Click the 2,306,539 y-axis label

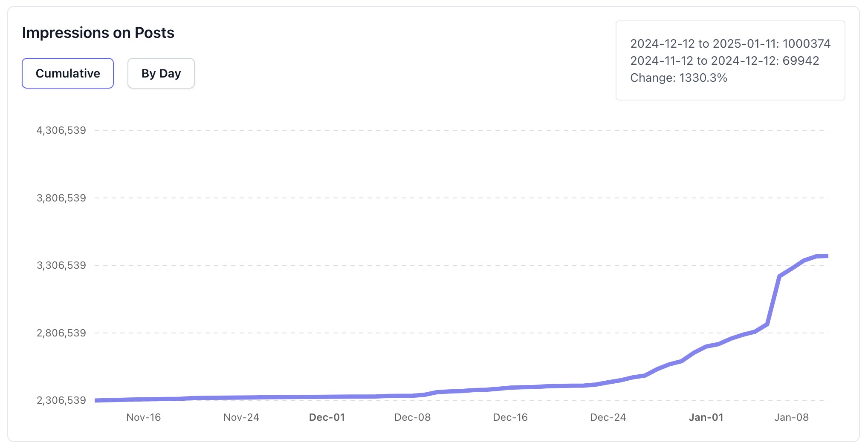point(61,400)
